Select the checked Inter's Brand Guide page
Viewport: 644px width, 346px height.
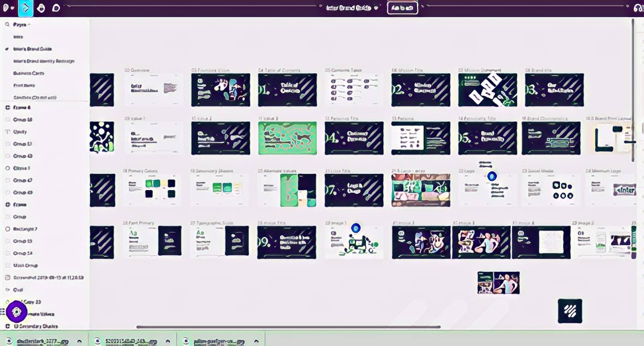pos(33,49)
